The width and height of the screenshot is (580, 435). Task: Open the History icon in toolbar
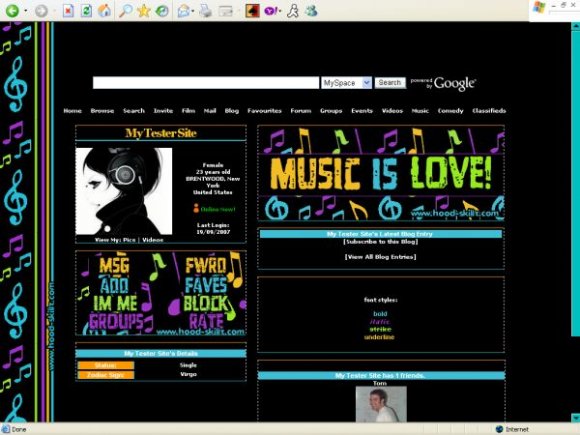[162, 11]
